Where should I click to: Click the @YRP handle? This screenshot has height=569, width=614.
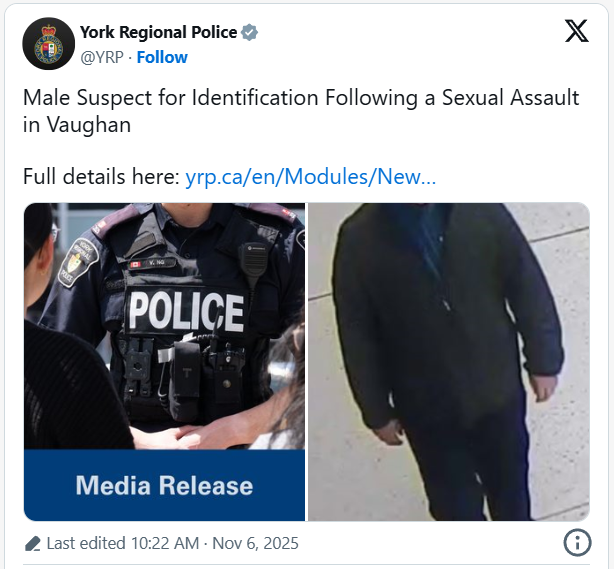pyautogui.click(x=102, y=58)
